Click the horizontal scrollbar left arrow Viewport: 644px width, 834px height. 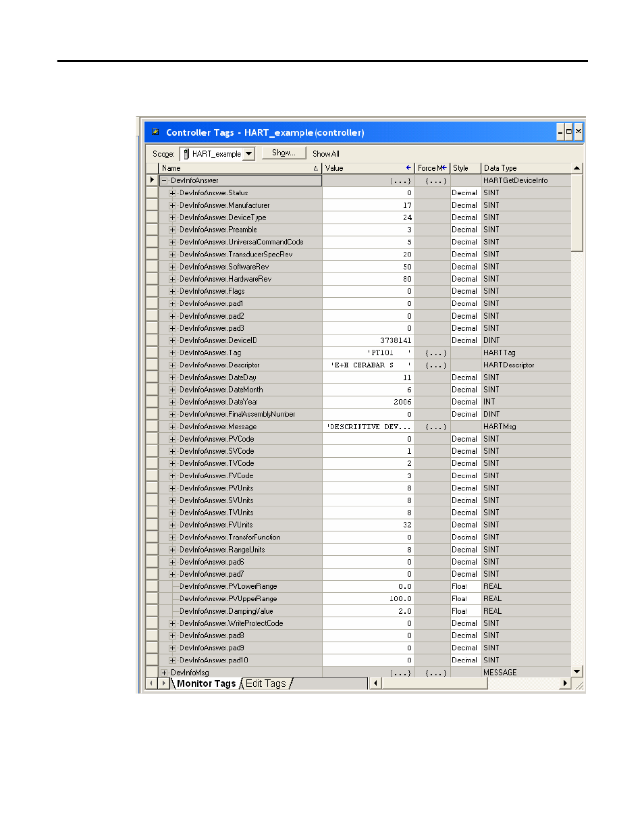(x=375, y=683)
